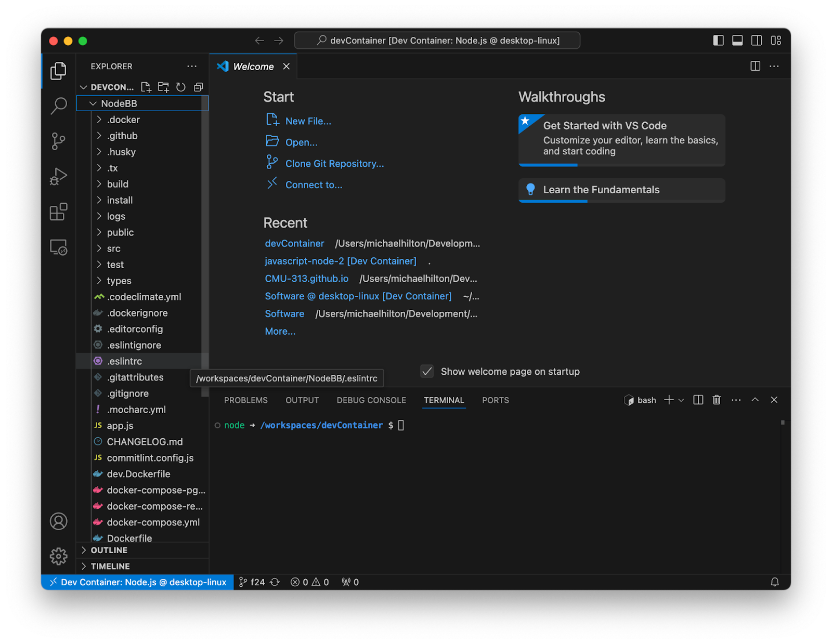Switch to the PROBLEMS tab

[x=245, y=400]
